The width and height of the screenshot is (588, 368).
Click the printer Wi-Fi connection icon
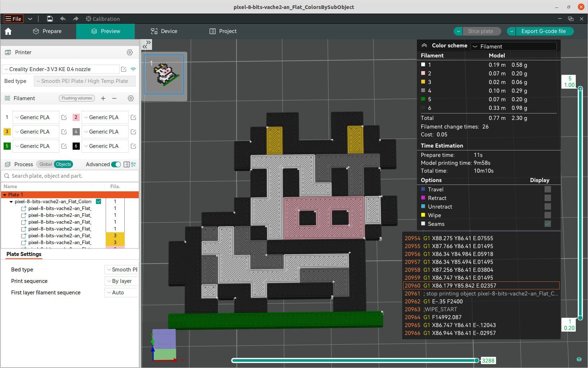(133, 69)
